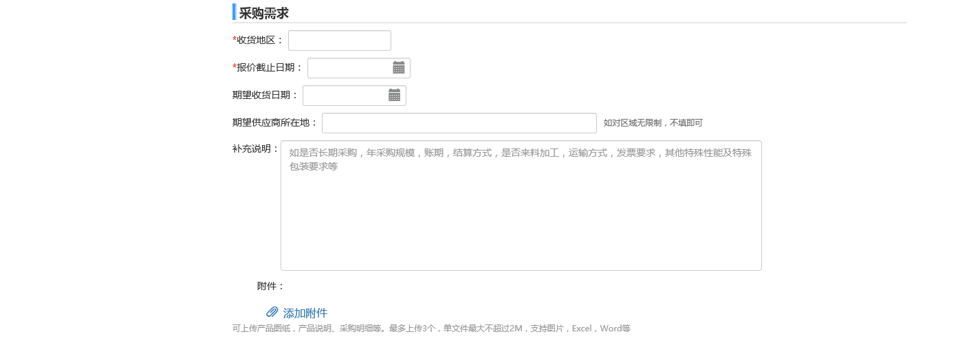Click the 添加附件 link

tap(305, 313)
